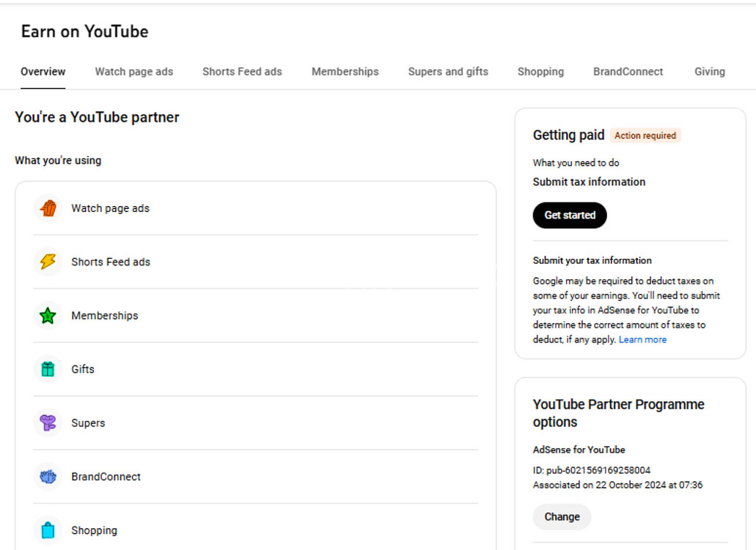Go to the Memberships tab
Screen dimensions: 756x550
[345, 72]
